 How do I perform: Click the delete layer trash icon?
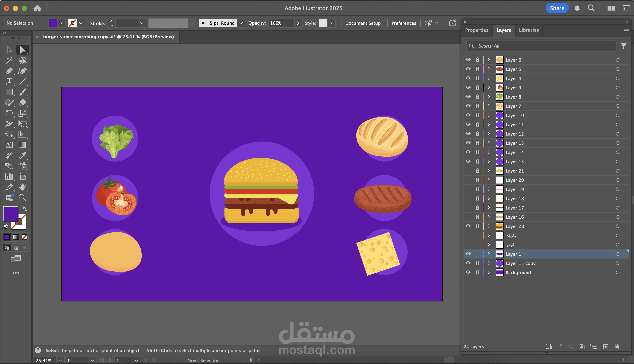coord(616,346)
